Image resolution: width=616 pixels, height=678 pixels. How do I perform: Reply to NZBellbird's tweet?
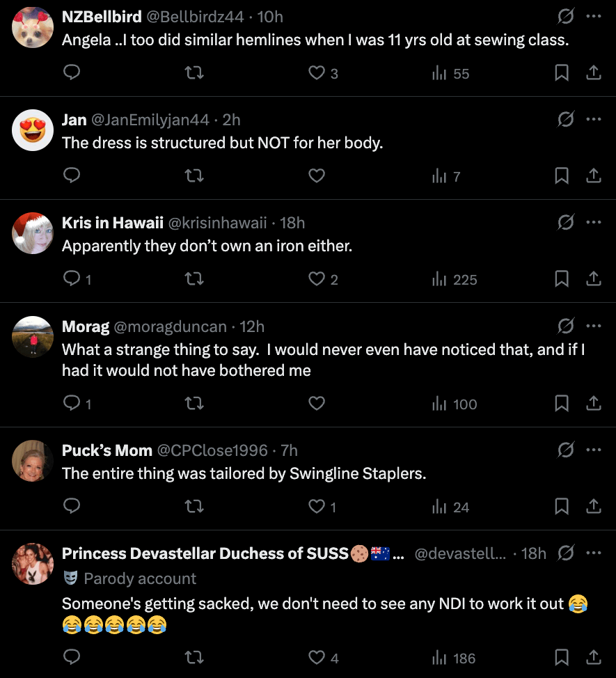click(x=72, y=72)
